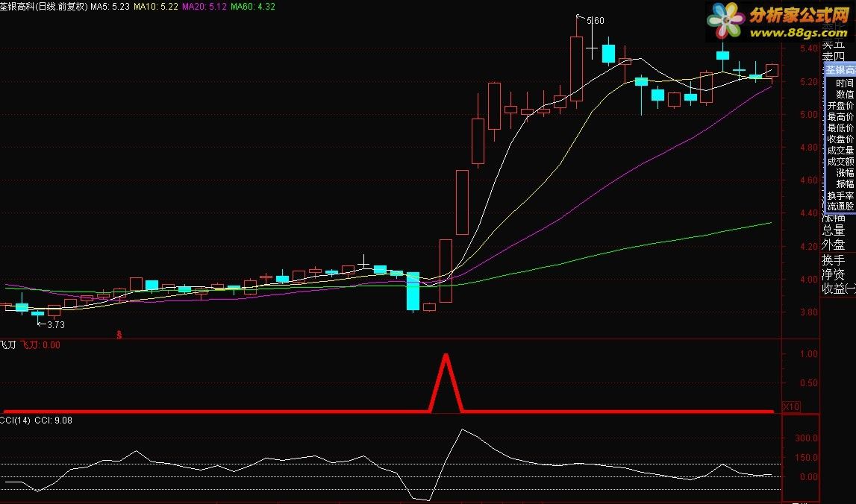Click the 3.80 price axis label
856x504 pixels.
[x=809, y=312]
